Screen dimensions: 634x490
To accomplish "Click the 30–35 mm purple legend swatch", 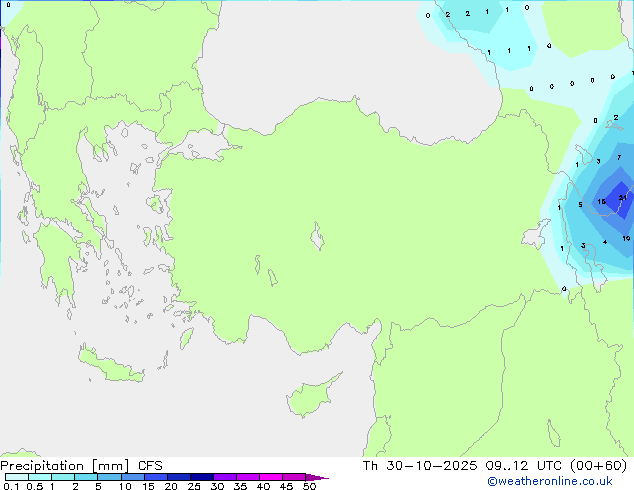I will point(225,477).
